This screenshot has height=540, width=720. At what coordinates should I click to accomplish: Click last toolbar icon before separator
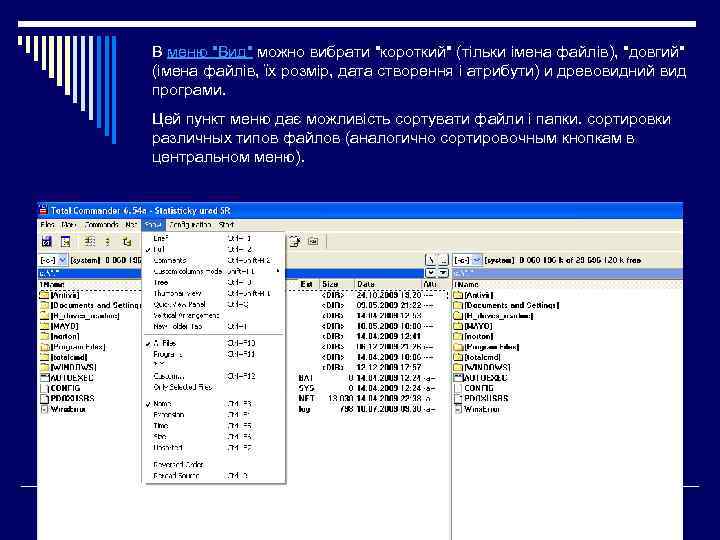pos(313,241)
